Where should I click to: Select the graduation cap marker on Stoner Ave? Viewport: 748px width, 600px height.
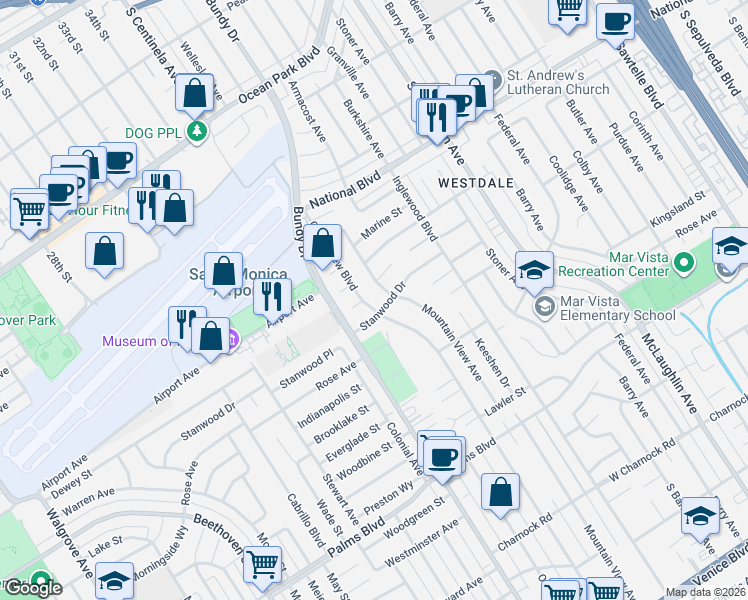(x=534, y=271)
